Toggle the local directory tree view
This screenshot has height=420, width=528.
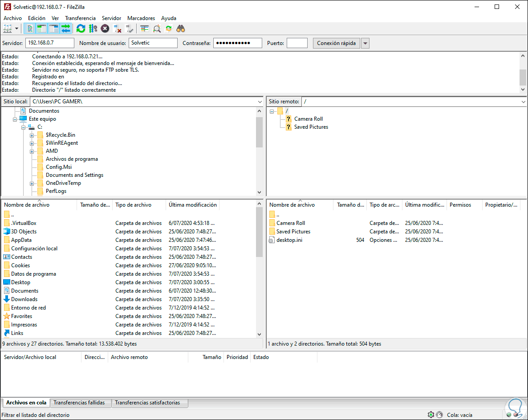[x=42, y=29]
